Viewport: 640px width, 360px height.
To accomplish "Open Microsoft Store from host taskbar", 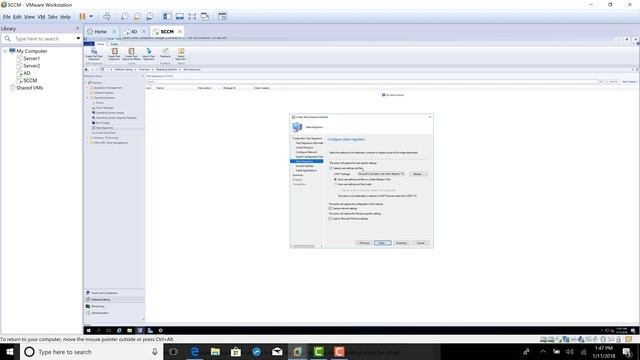I will (x=236, y=352).
